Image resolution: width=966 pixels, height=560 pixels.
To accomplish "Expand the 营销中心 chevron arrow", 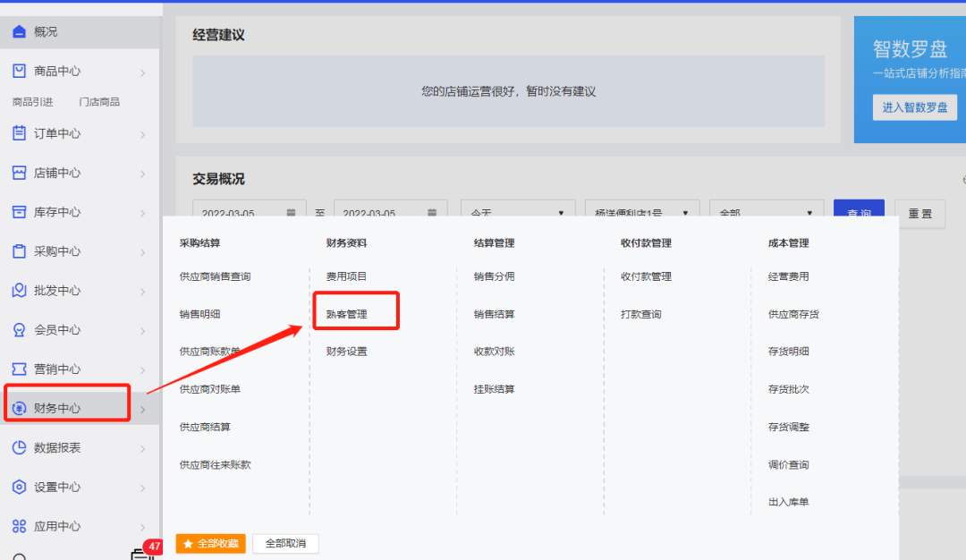I will point(143,370).
